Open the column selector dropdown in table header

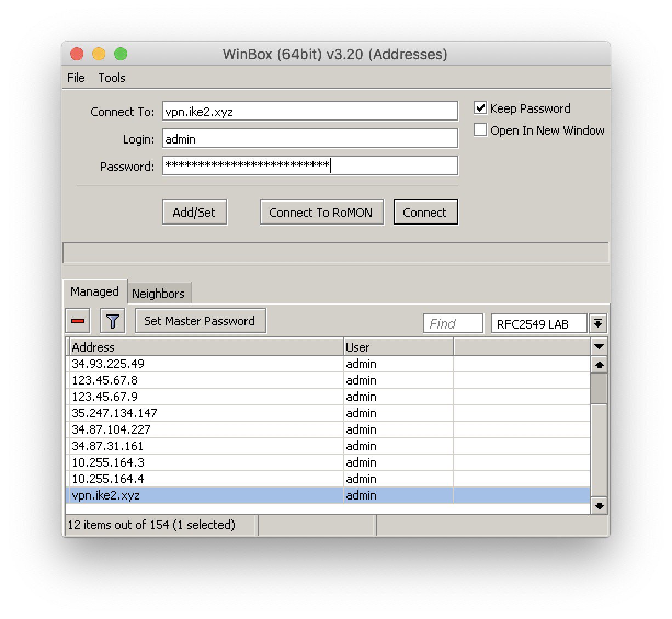tap(599, 347)
